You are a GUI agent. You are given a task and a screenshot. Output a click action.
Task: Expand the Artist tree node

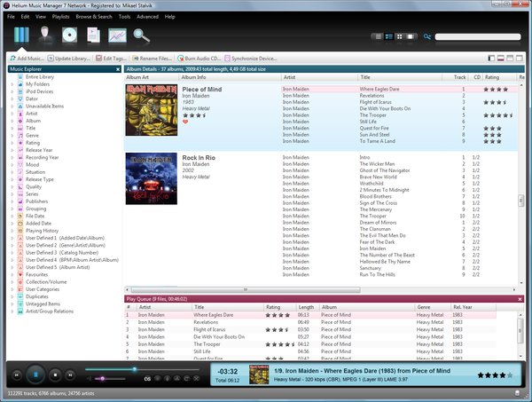click(x=12, y=114)
